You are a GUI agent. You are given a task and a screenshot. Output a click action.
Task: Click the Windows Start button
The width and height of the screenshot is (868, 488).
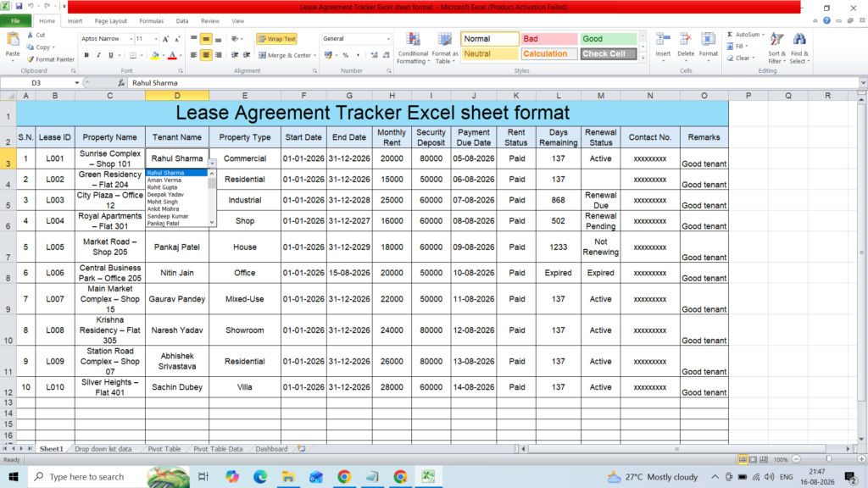[x=14, y=476]
